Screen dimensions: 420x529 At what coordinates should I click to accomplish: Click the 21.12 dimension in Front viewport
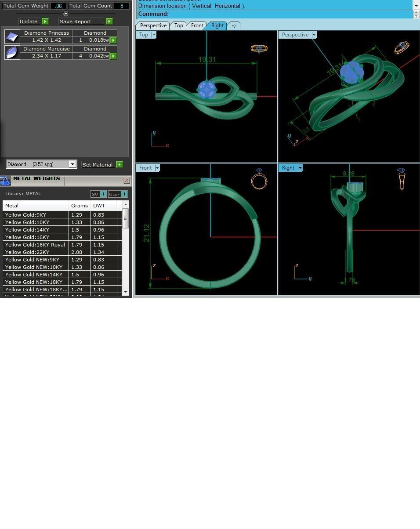click(146, 233)
